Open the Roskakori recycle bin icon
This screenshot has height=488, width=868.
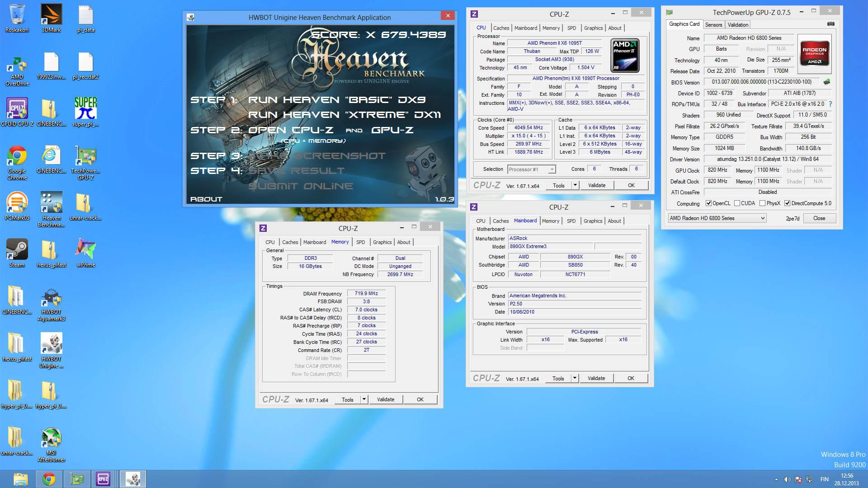coord(17,18)
